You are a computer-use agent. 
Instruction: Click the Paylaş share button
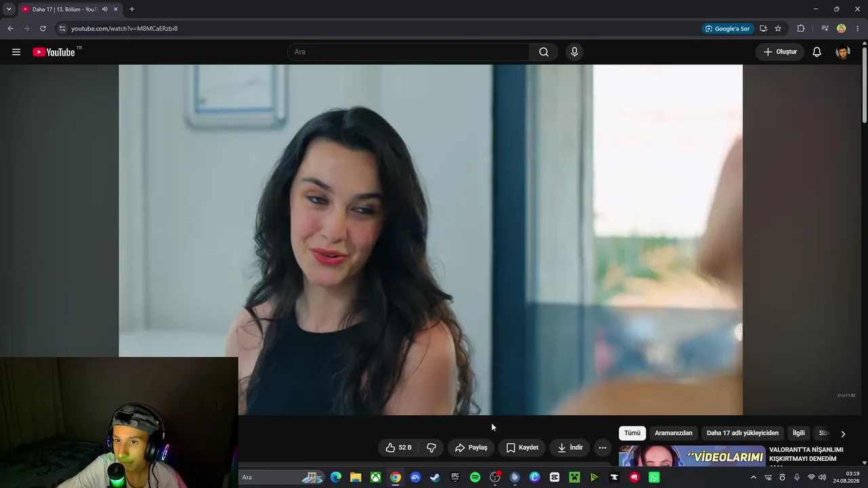[x=471, y=448]
